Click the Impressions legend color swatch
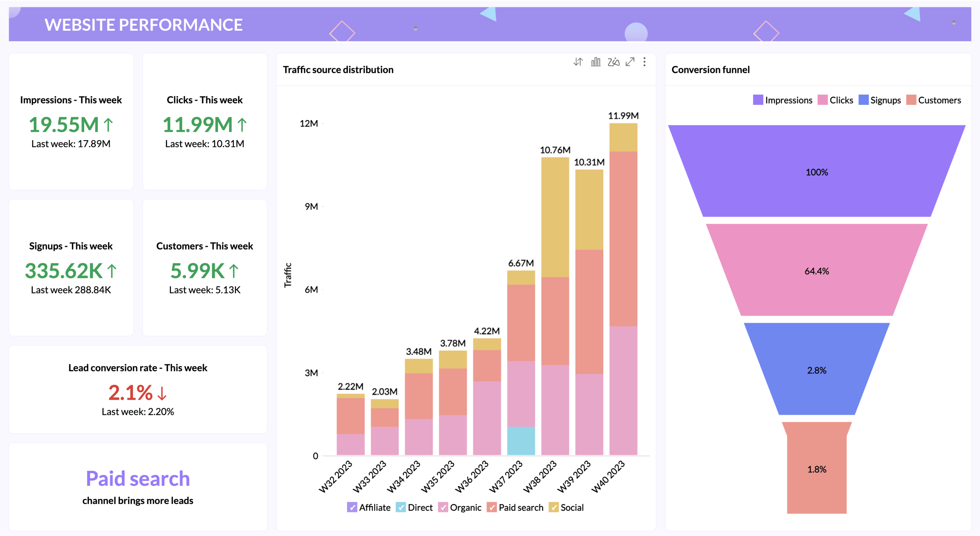Viewport: 980px width, 536px height. coord(758,100)
